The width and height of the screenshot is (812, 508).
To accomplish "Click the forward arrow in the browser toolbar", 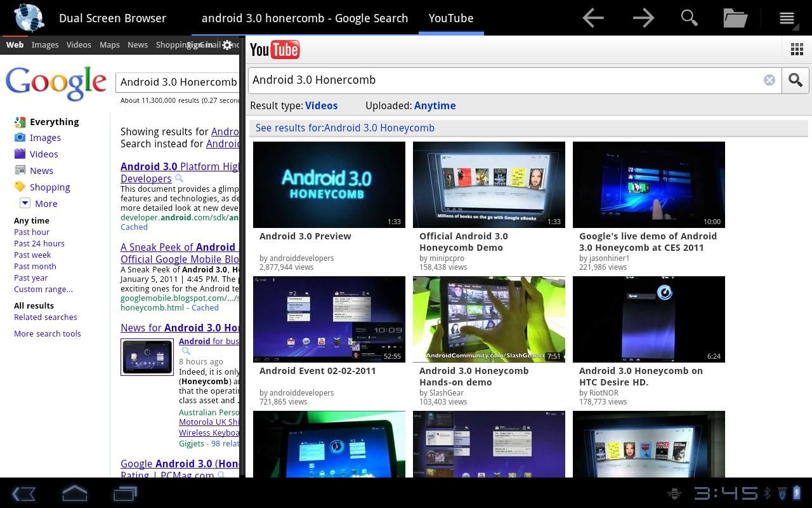I will [x=643, y=18].
